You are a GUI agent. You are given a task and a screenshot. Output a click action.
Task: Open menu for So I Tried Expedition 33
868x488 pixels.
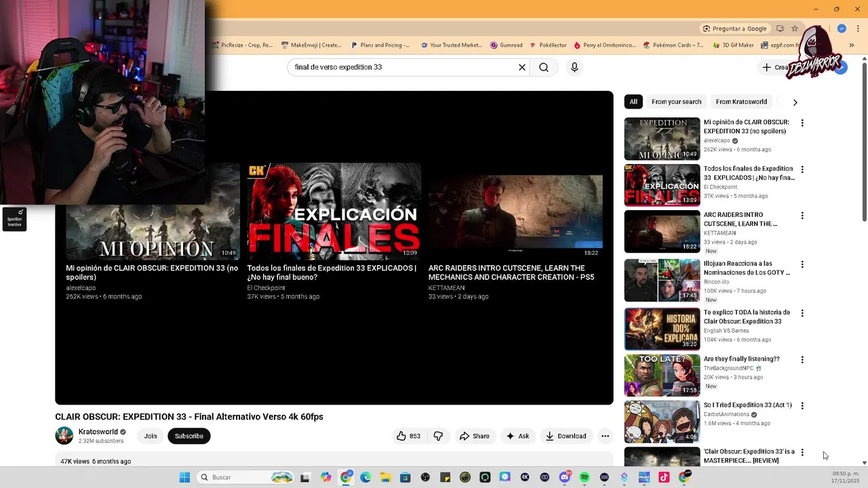click(x=802, y=406)
